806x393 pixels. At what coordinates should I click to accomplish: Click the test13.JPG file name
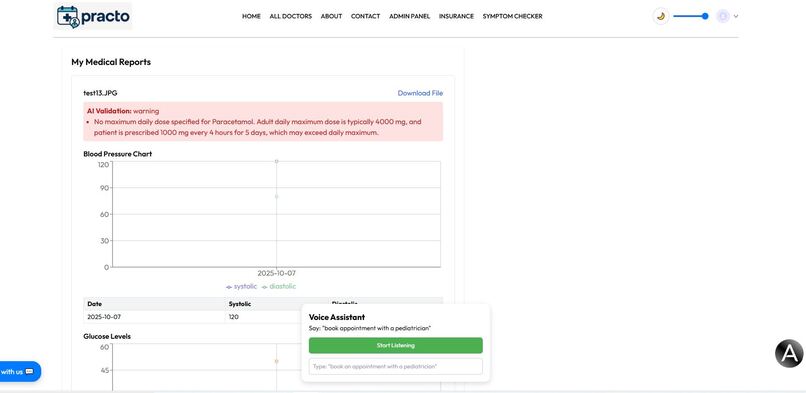(100, 93)
